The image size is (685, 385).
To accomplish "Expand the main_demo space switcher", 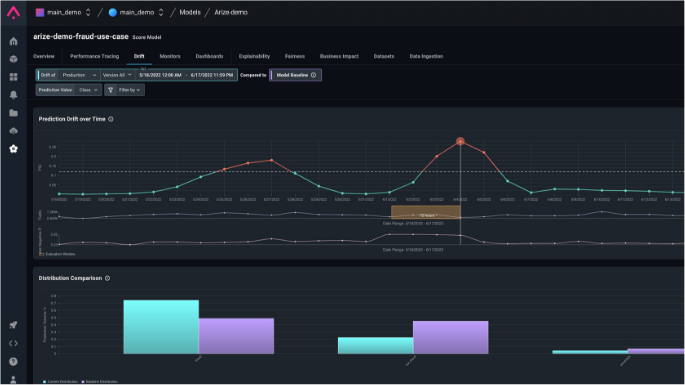I will point(161,12).
